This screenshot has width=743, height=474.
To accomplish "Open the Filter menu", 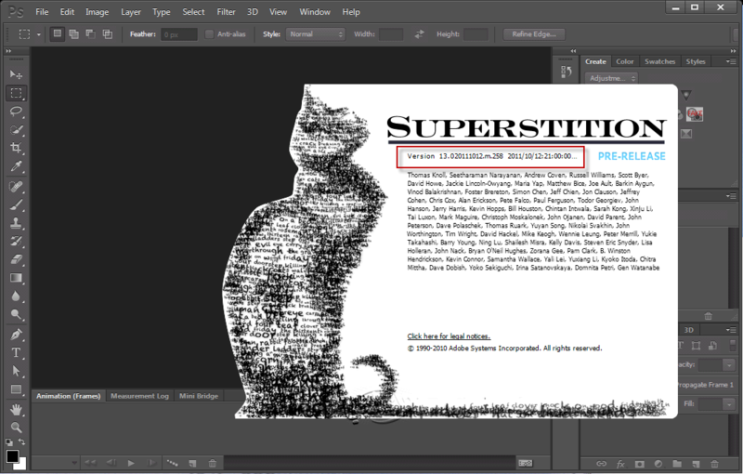I will 226,12.
